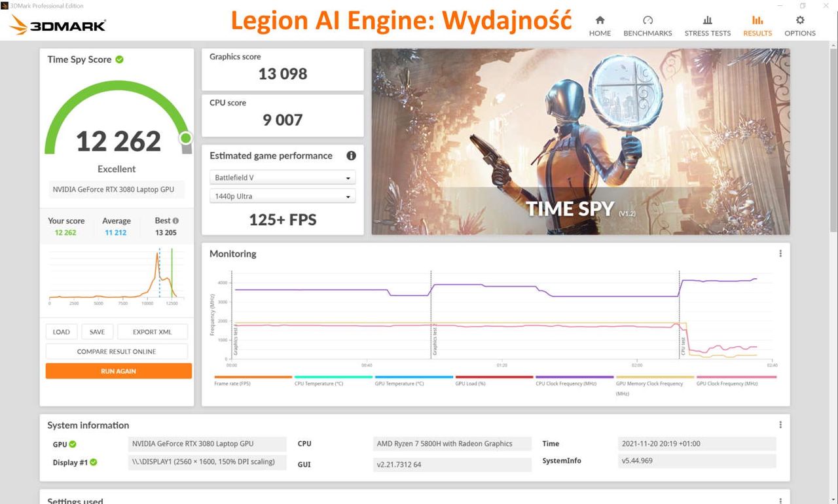Open the System information three-dot menu
Image resolution: width=838 pixels, height=504 pixels.
pos(780,425)
